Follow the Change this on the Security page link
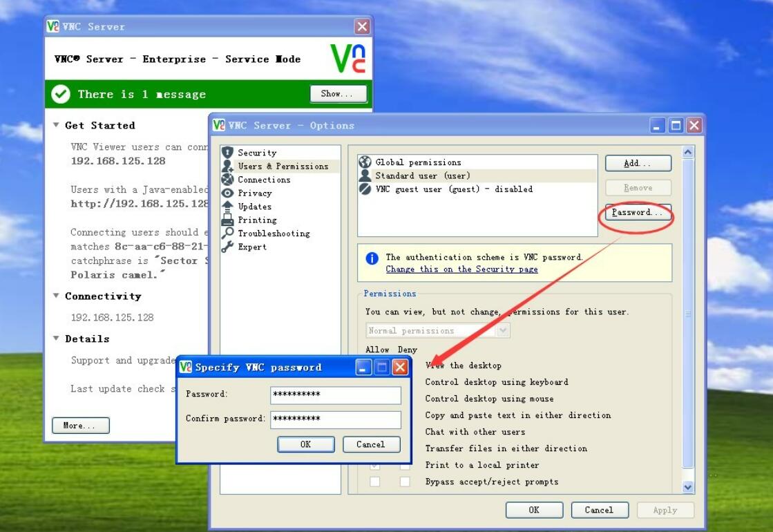Screen dimensions: 773x532 pyautogui.click(x=461, y=269)
